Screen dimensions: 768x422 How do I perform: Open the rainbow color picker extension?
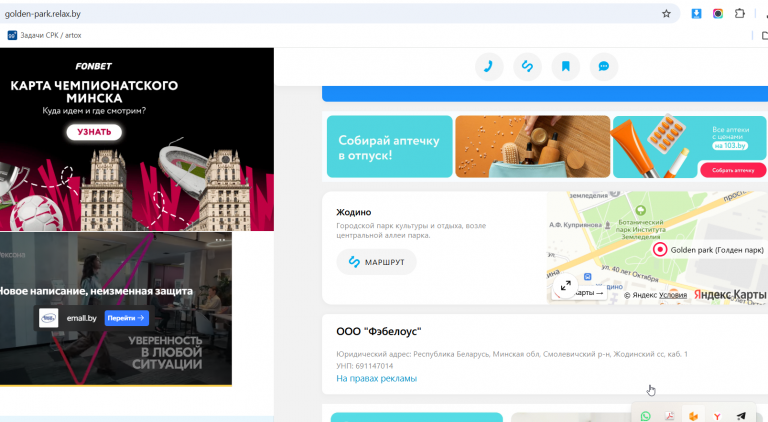pyautogui.click(x=718, y=14)
